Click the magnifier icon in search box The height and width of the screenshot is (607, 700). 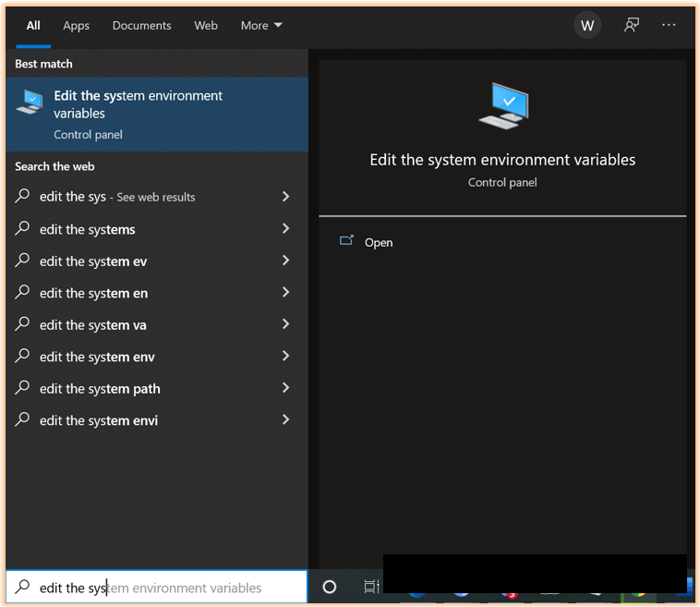(22, 587)
